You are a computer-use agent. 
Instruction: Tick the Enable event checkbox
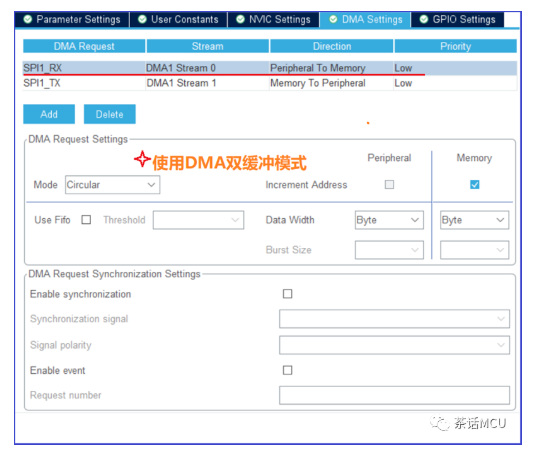coord(287,370)
